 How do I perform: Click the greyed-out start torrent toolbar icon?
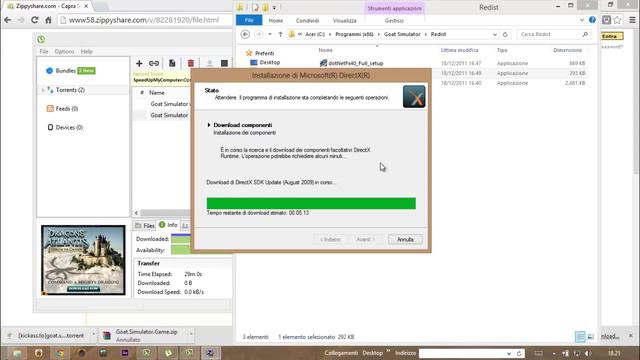tap(209, 63)
